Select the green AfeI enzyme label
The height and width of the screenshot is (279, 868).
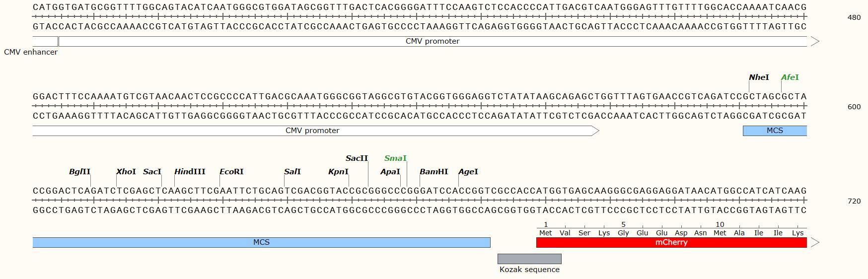pyautogui.click(x=790, y=77)
